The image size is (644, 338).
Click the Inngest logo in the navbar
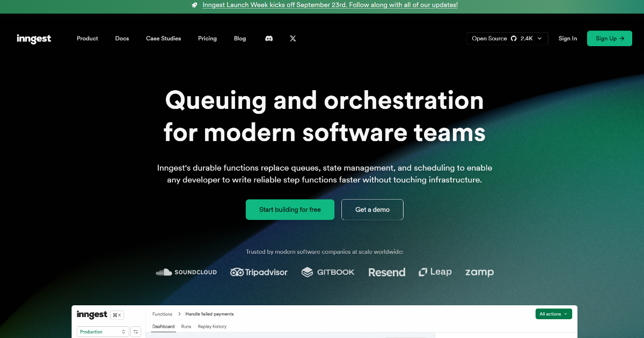(34, 38)
